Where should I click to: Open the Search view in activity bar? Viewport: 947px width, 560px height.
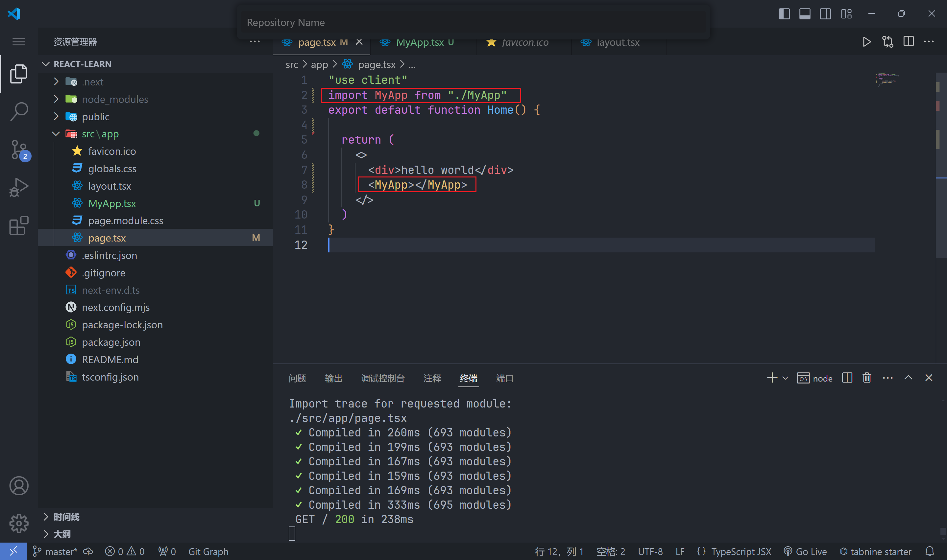click(19, 111)
